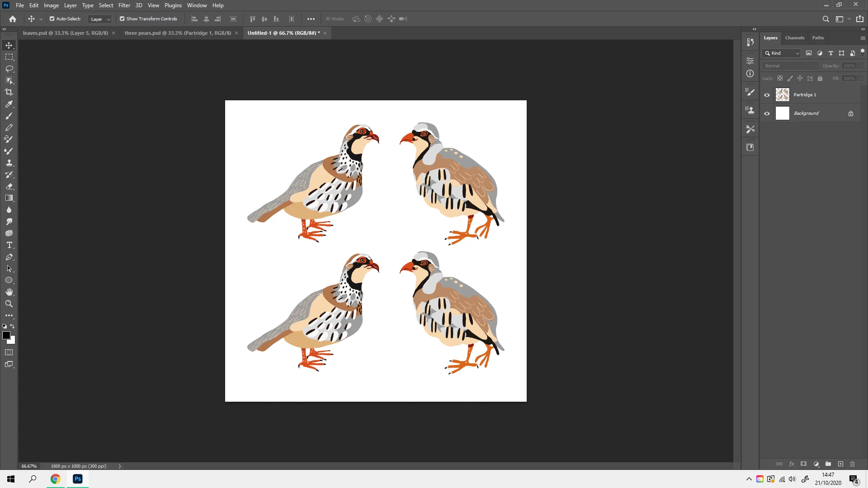
Task: Hide the Background layer visibility
Action: (767, 113)
